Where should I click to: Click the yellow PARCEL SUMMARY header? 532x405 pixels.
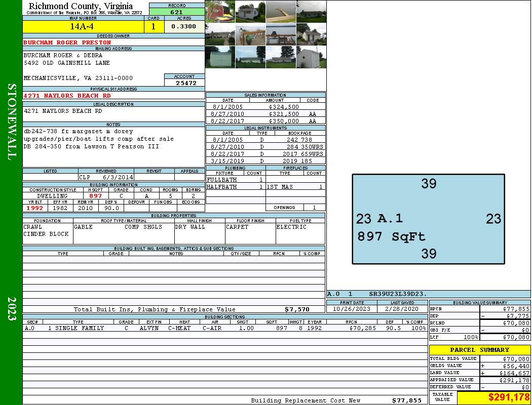479,350
